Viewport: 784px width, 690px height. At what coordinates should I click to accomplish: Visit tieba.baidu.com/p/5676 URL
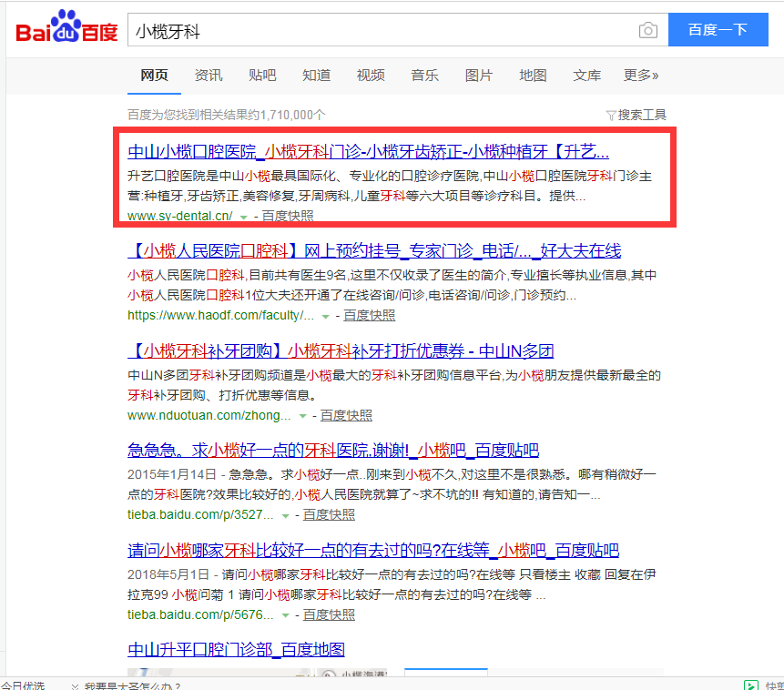[x=200, y=614]
